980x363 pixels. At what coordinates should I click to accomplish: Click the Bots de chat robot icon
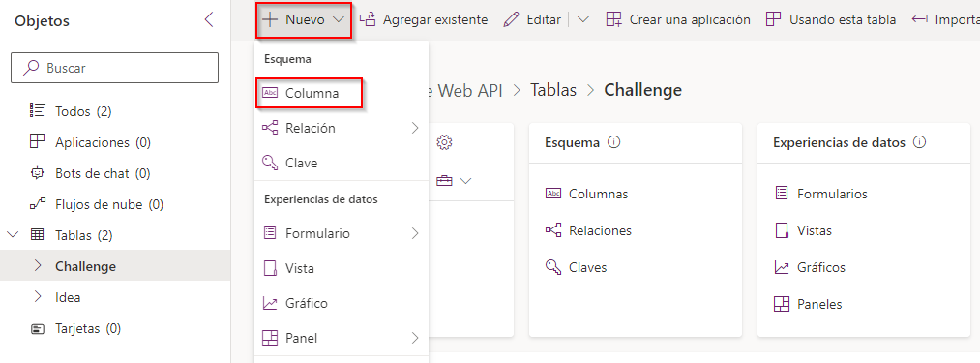[37, 172]
